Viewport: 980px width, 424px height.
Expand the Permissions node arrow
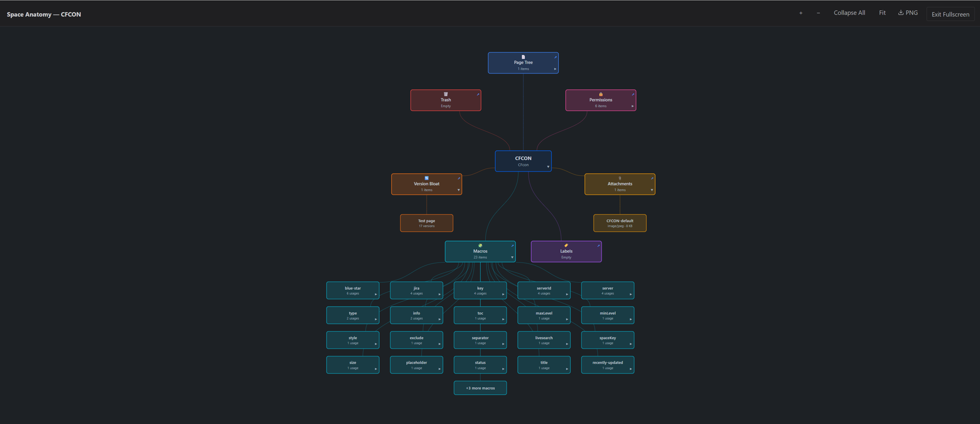[x=633, y=106]
